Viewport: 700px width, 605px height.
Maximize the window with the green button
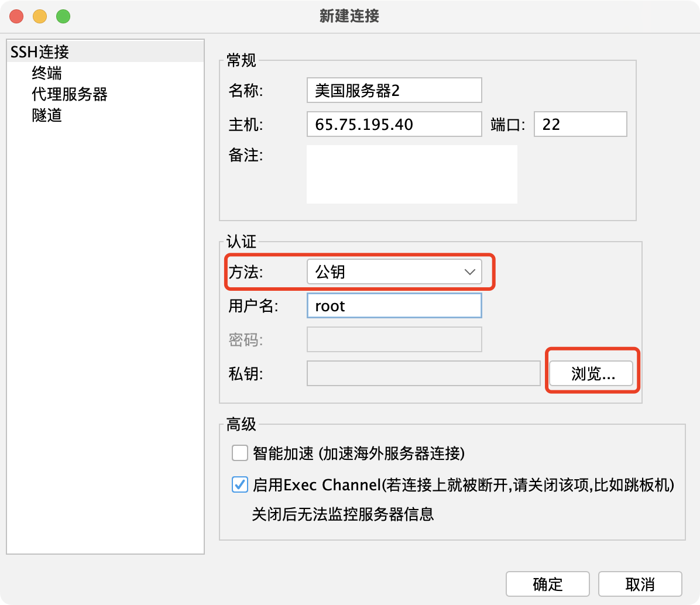63,16
